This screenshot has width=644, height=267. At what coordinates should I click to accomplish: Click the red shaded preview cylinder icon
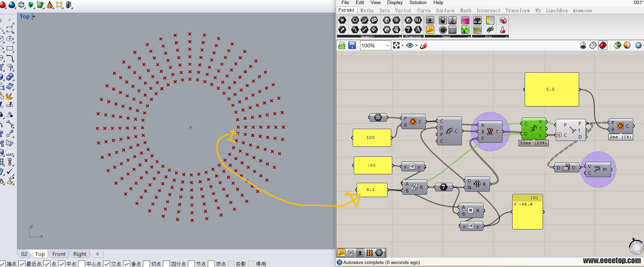click(x=603, y=45)
